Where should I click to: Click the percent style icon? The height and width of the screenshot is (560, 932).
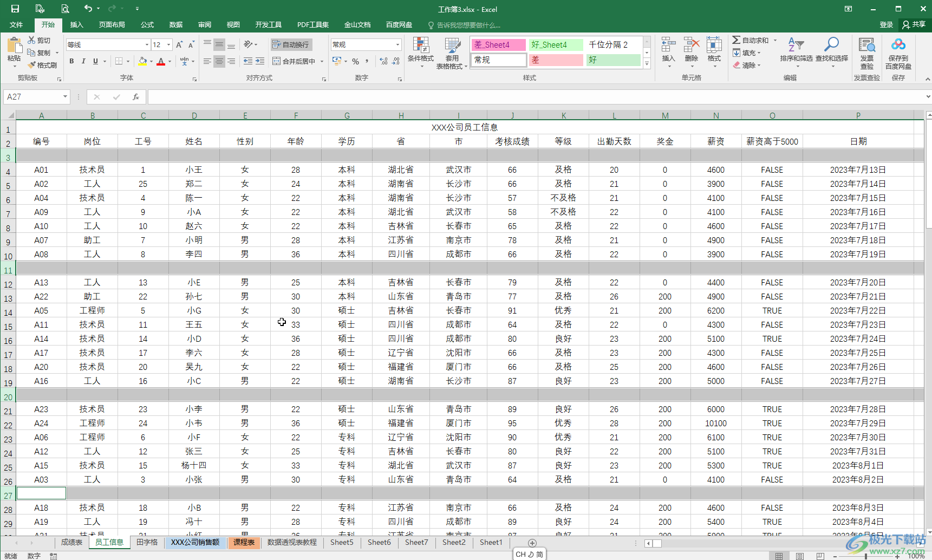pyautogui.click(x=355, y=61)
